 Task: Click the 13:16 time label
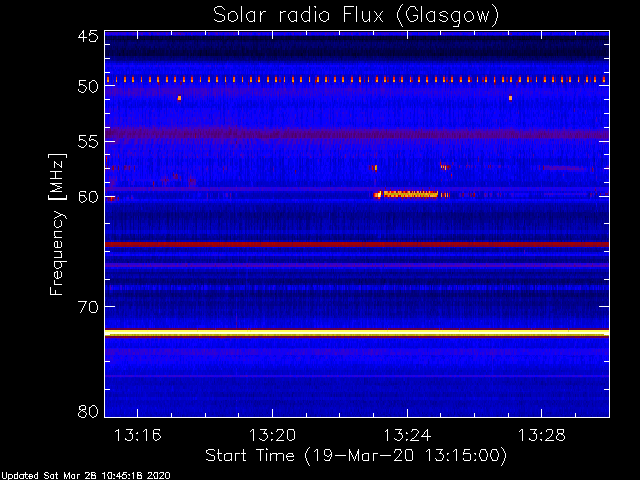coord(138,435)
